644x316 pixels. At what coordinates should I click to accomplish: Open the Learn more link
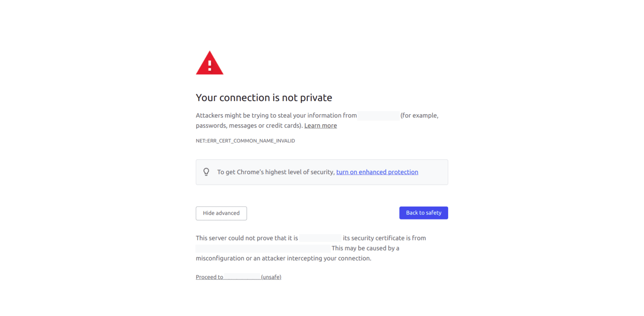[x=320, y=125]
